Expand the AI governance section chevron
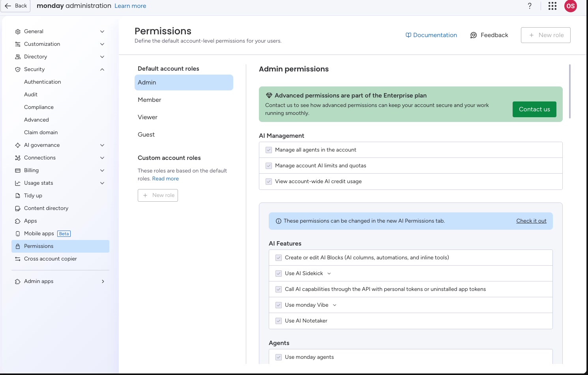588x375 pixels. pyautogui.click(x=102, y=145)
